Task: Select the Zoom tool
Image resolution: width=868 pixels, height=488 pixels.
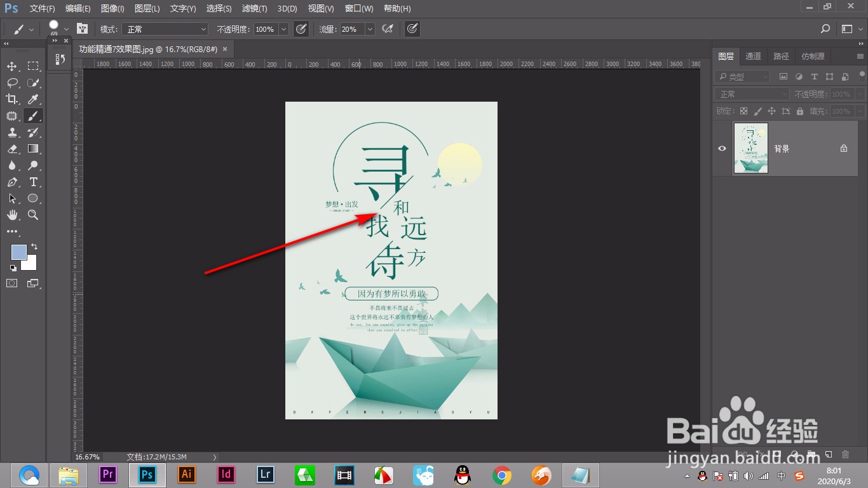Action: tap(33, 215)
